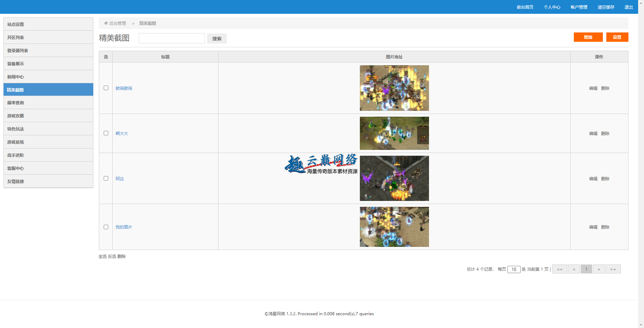This screenshot has height=328, width=644.
Task: Open the 我的图片 title link
Action: click(x=124, y=227)
